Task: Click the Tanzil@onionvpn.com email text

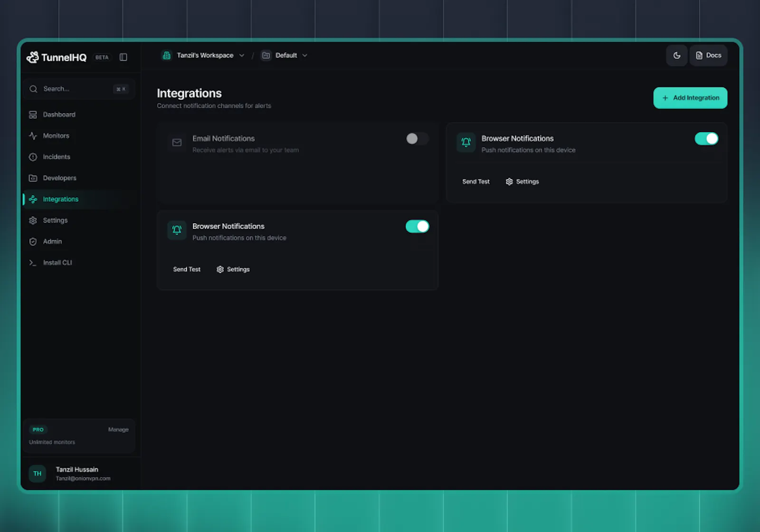Action: (83, 478)
